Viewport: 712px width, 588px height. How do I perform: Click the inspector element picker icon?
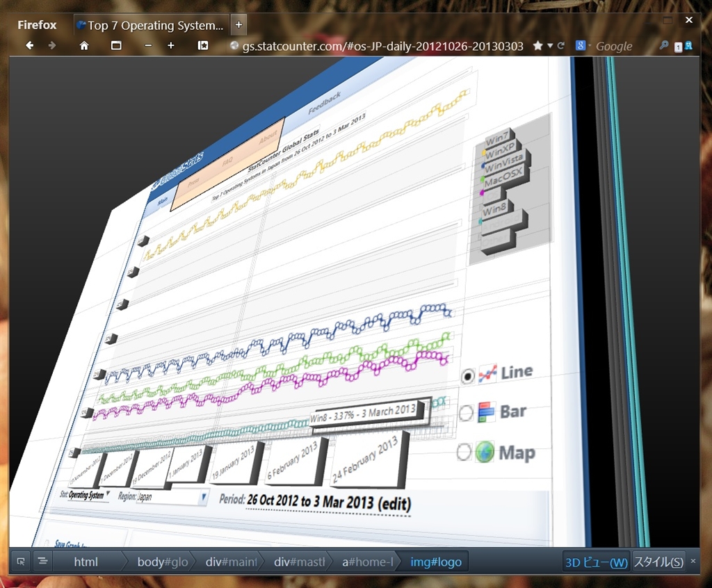tap(21, 562)
